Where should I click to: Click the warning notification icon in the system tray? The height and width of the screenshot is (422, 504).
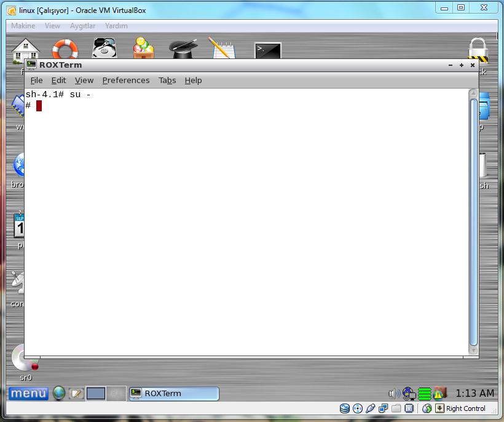438,393
